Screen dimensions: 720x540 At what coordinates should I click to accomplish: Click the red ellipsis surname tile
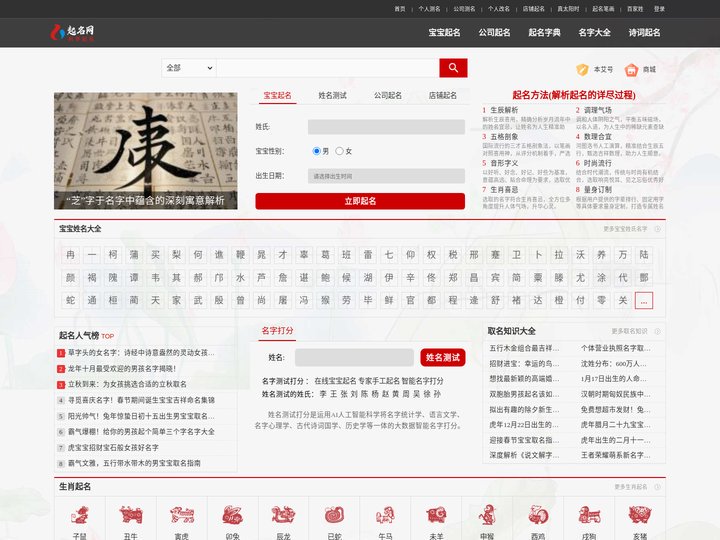(644, 300)
